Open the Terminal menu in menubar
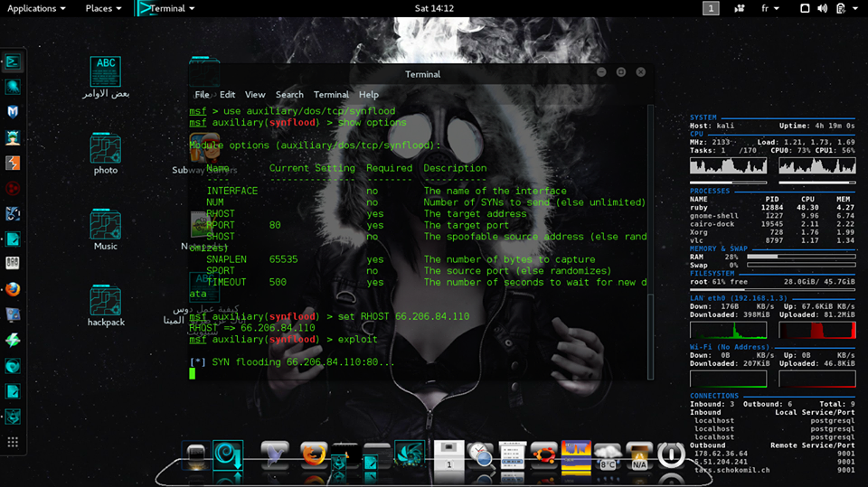 [331, 95]
